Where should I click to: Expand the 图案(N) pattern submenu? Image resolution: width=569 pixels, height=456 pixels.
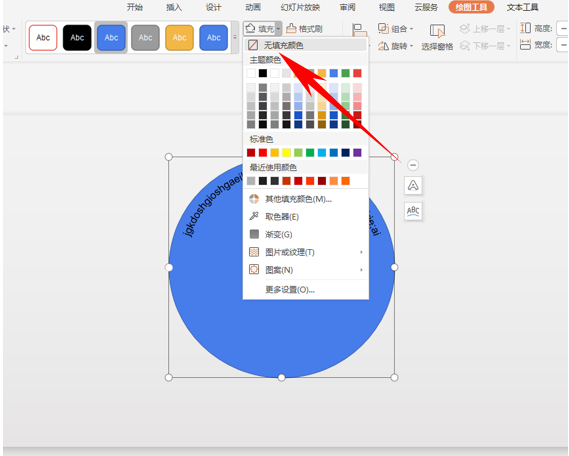[x=306, y=270]
